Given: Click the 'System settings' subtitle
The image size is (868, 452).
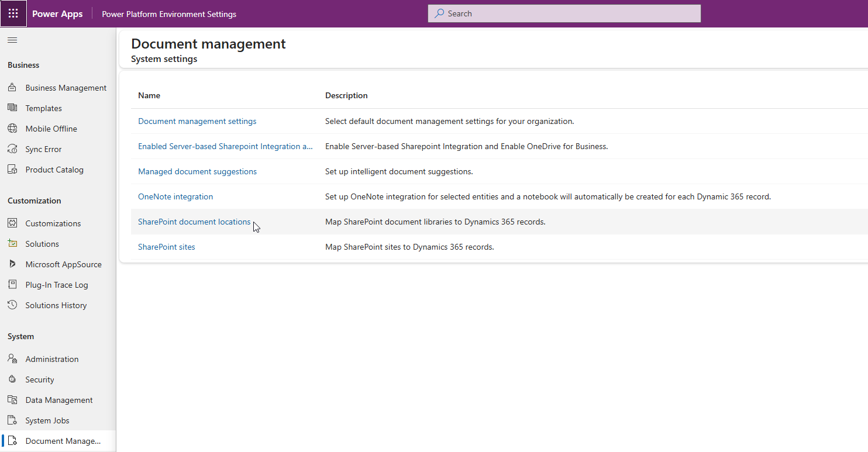Looking at the screenshot, I should 164,59.
